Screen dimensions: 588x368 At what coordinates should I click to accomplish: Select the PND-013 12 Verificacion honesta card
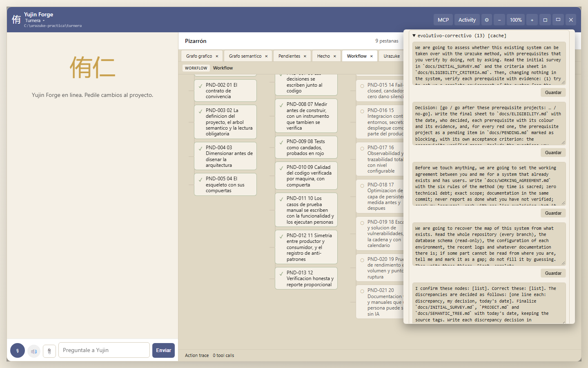coord(306,278)
